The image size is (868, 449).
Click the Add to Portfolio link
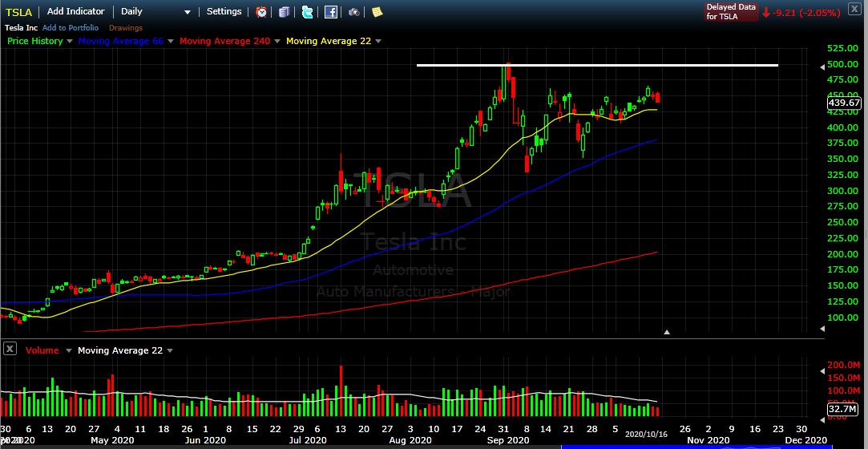tap(71, 28)
